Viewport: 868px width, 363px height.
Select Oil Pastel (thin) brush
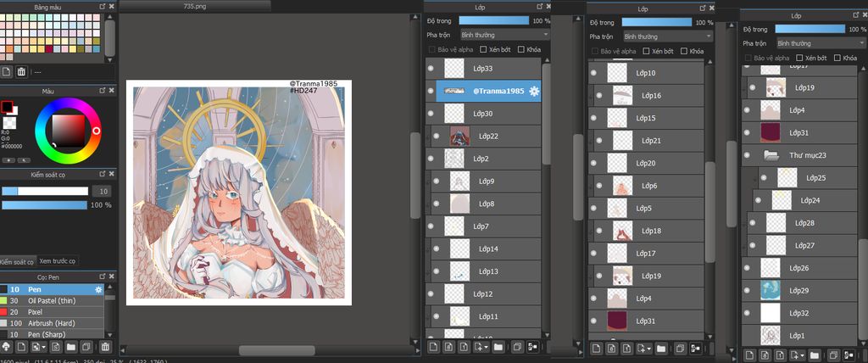point(52,301)
